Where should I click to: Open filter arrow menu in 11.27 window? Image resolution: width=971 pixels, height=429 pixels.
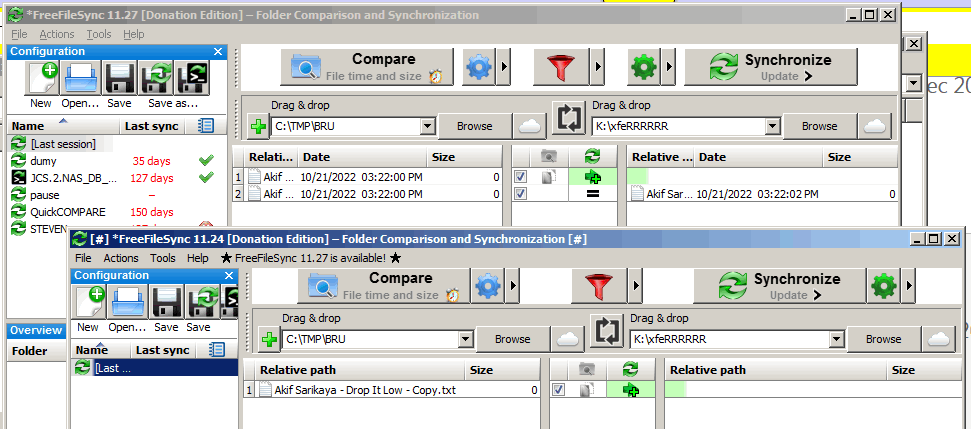[x=597, y=67]
